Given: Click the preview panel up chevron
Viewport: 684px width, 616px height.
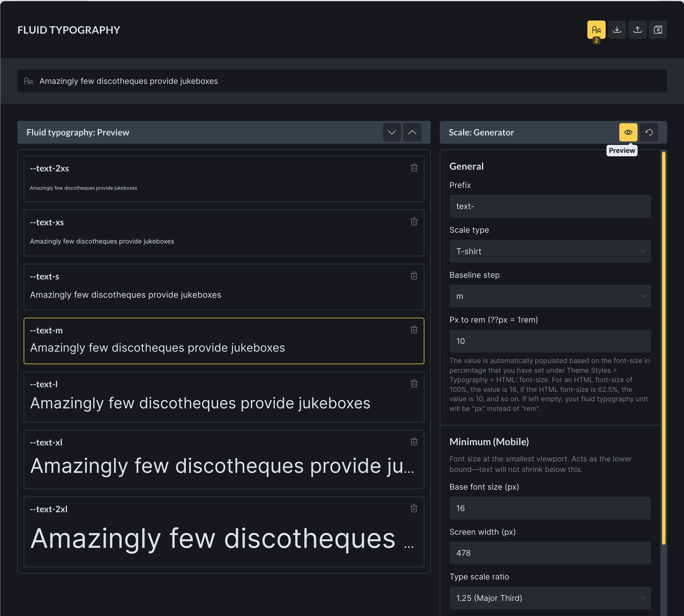Looking at the screenshot, I should (x=412, y=132).
